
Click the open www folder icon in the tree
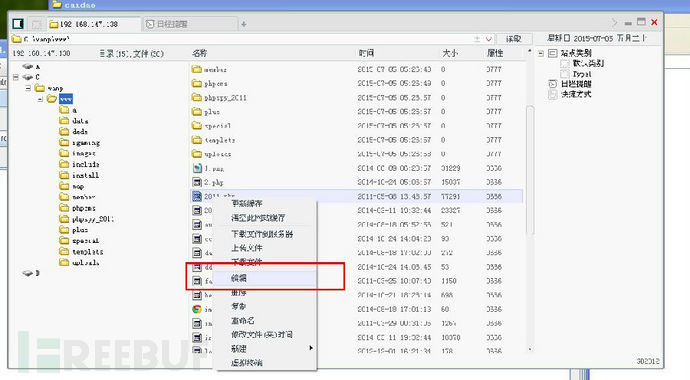52,99
